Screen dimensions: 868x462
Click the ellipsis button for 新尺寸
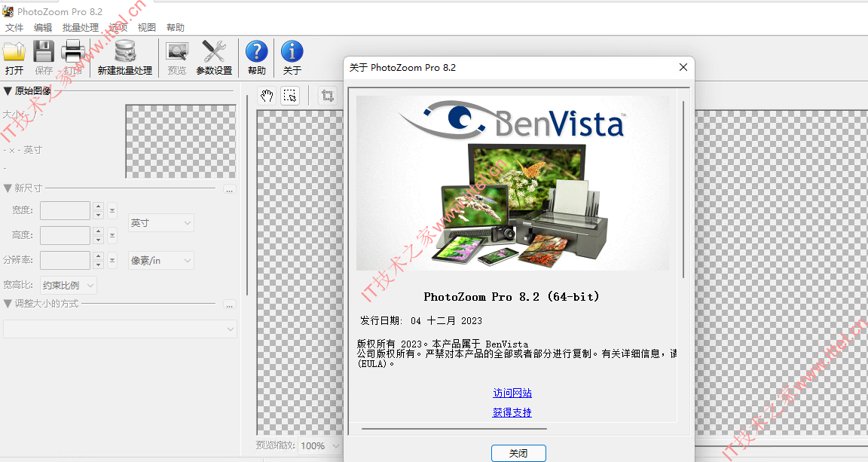229,190
